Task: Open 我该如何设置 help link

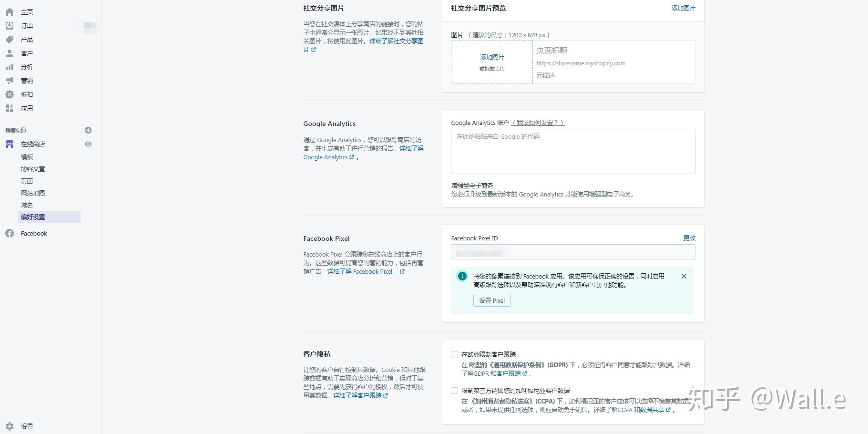Action: tap(538, 123)
